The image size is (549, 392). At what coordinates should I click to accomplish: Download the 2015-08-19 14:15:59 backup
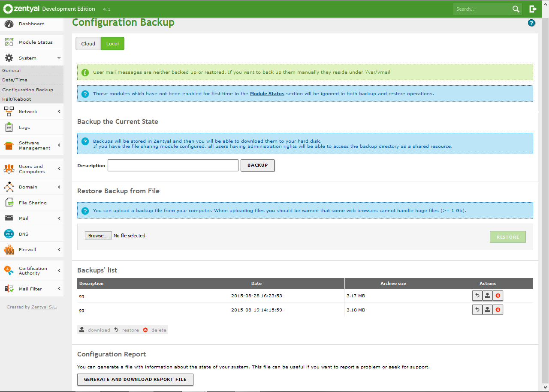click(x=488, y=310)
